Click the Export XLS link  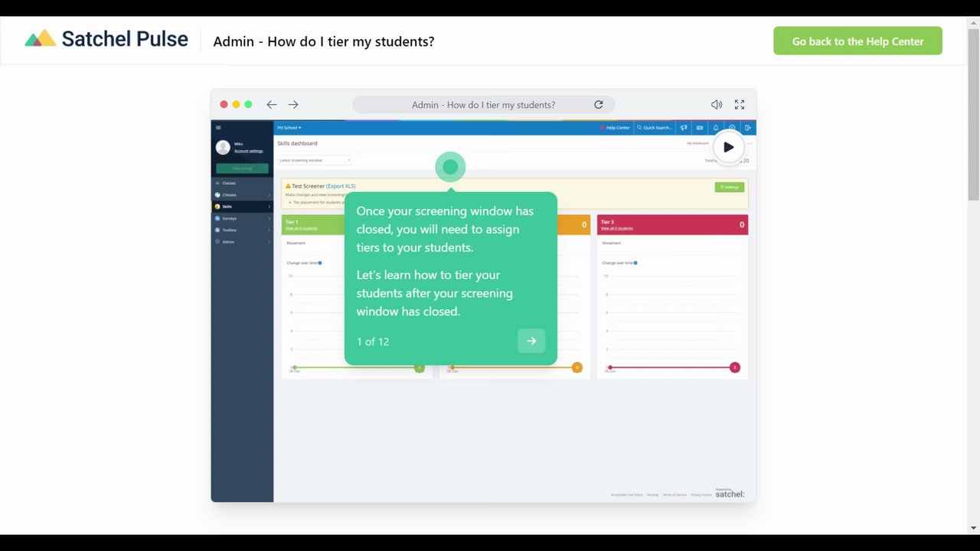pyautogui.click(x=341, y=186)
